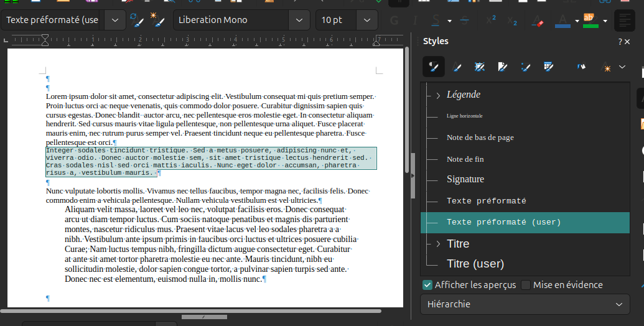Expand the Titre style node

pos(438,243)
